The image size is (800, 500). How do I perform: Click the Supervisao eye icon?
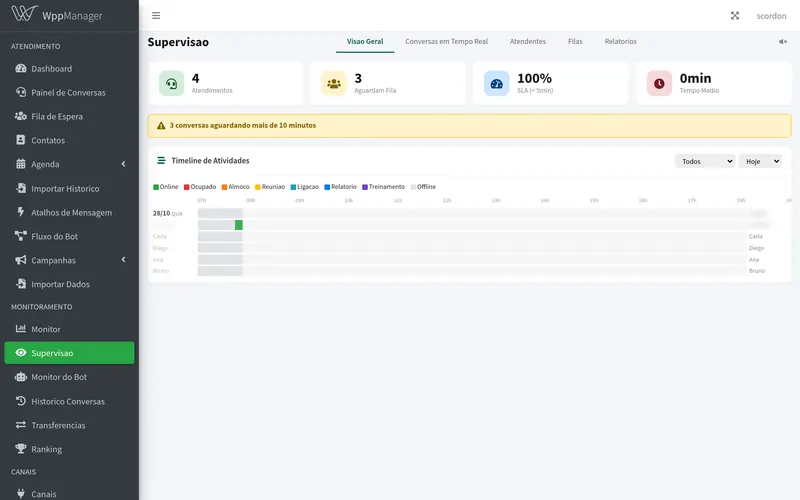[x=21, y=353]
